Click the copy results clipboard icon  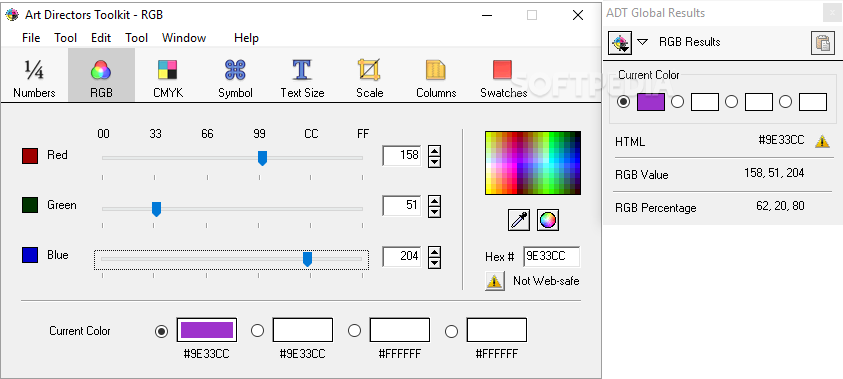[823, 42]
